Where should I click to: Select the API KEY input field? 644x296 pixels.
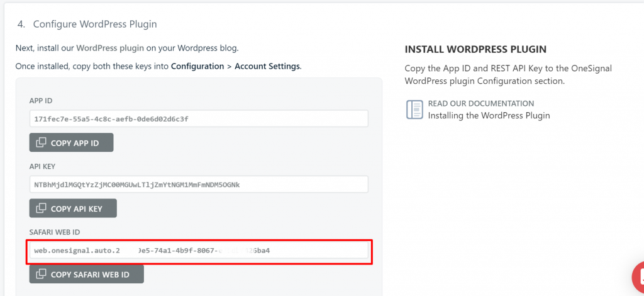(x=199, y=185)
